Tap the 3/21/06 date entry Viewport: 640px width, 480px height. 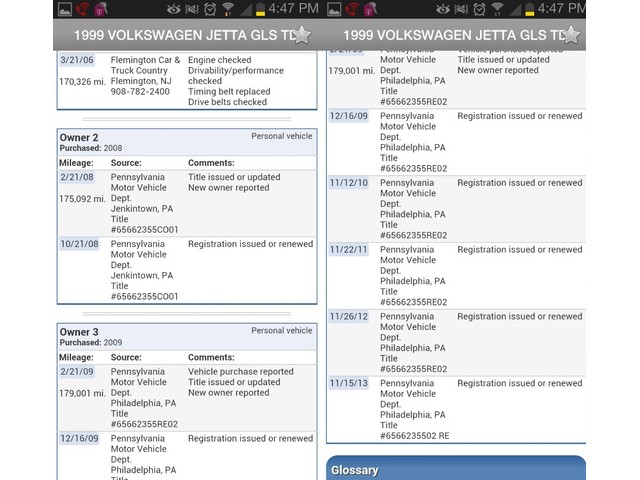coord(77,60)
